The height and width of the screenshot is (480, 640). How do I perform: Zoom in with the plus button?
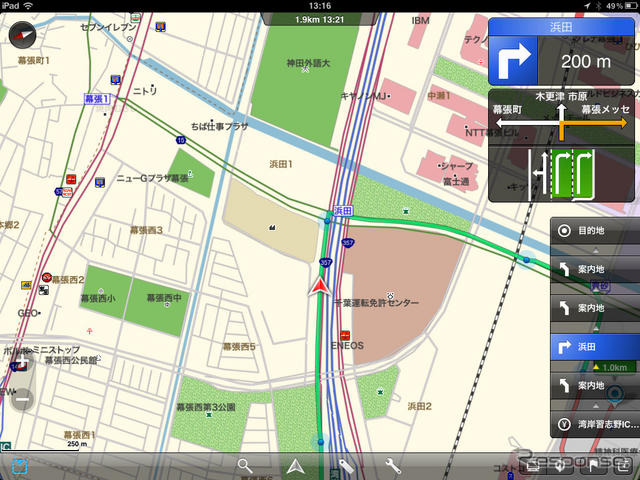[22, 362]
